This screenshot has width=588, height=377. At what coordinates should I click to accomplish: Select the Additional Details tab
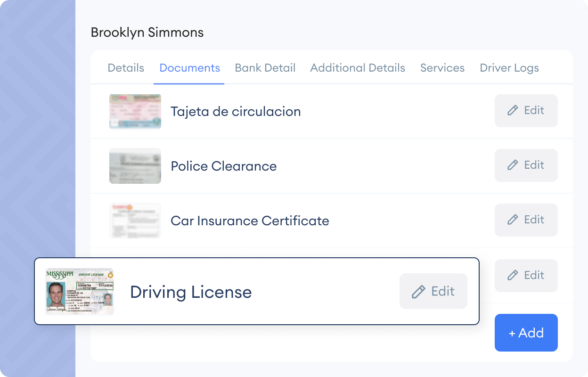[357, 68]
